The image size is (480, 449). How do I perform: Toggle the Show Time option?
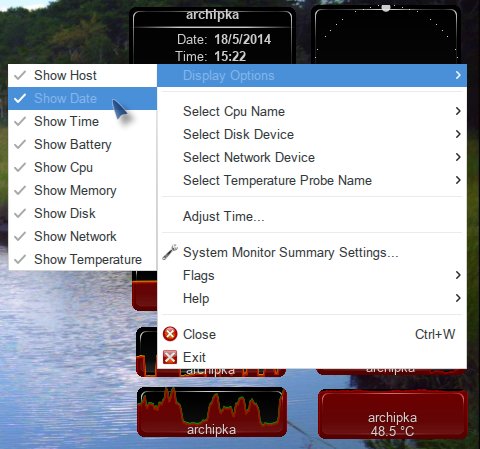pos(82,121)
